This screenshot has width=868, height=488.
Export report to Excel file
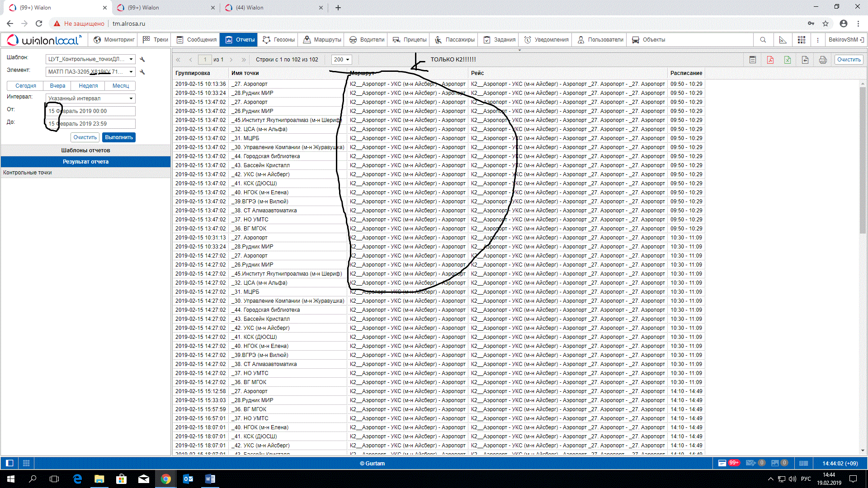point(788,60)
